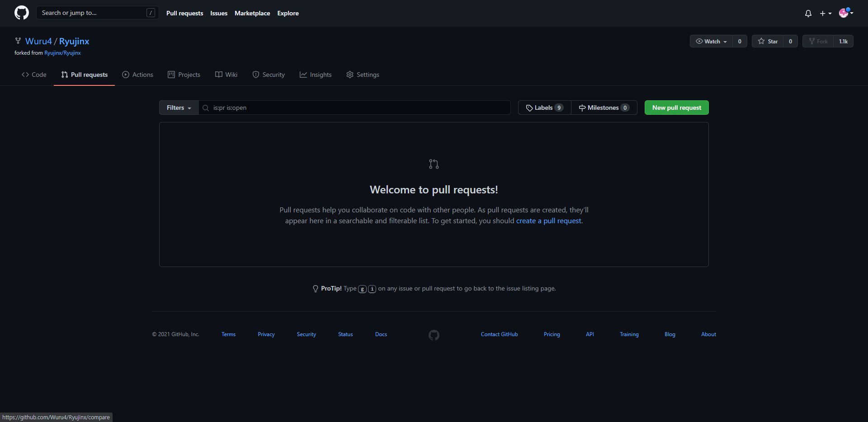
Task: Open the Privacy footer link
Action: [266, 334]
